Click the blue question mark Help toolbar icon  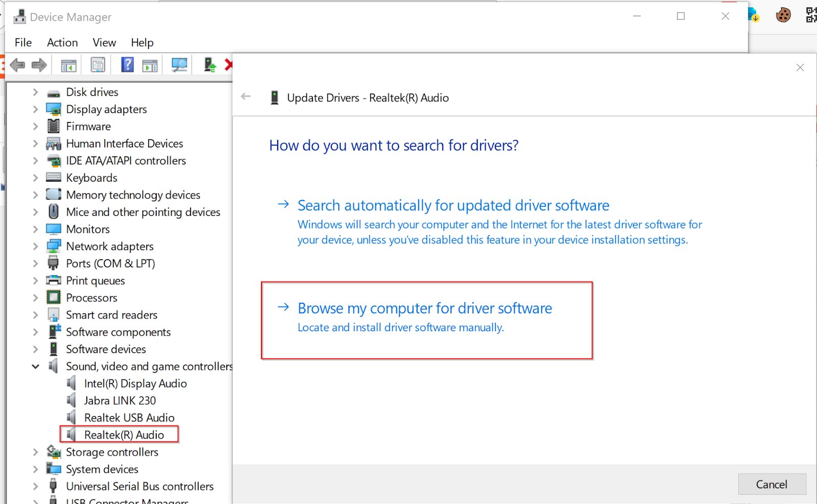point(127,65)
